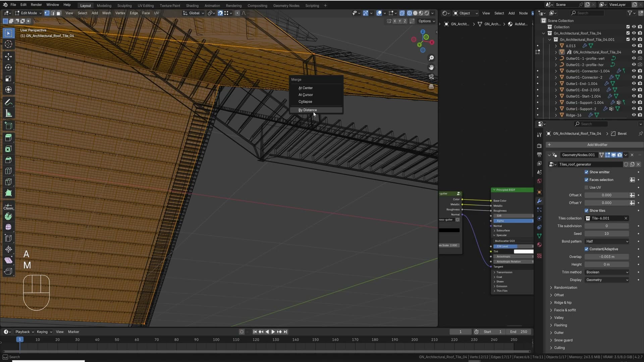Choose the Loop Cut tool
The height and width of the screenshot is (362, 644).
click(8, 171)
